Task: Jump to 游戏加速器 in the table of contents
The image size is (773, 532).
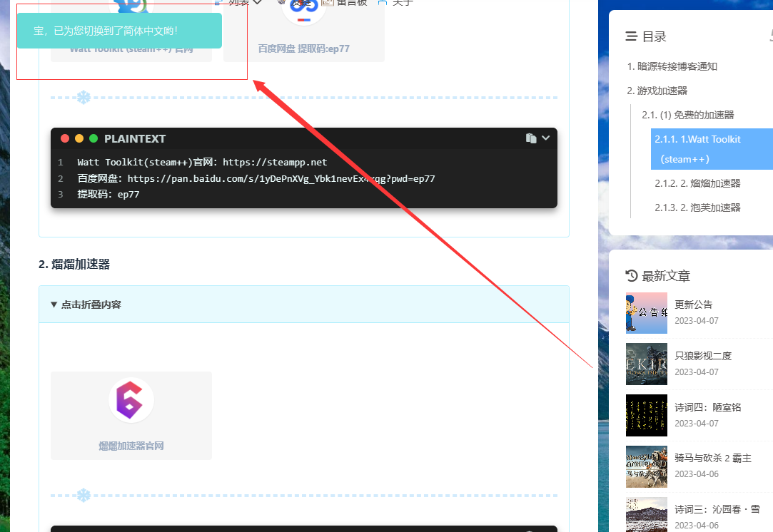Action: (x=657, y=91)
